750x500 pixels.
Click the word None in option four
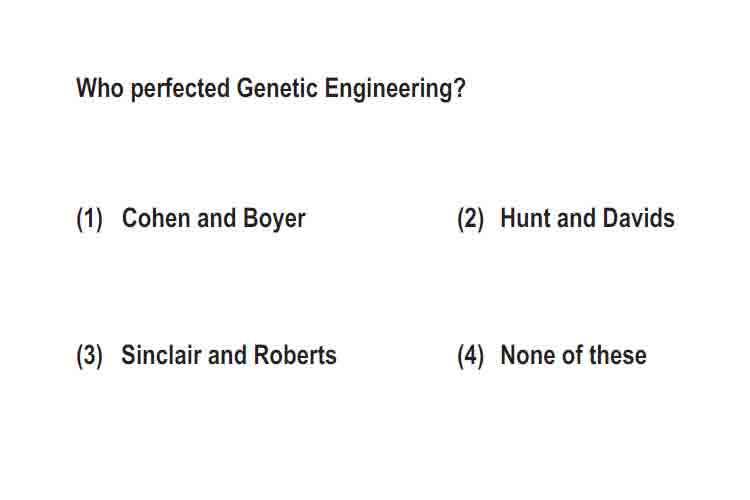click(528, 355)
